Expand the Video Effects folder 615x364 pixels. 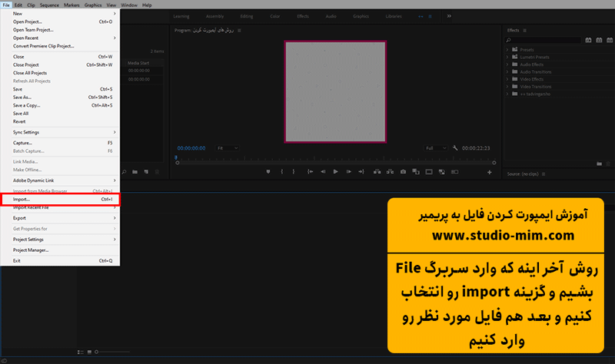point(509,78)
